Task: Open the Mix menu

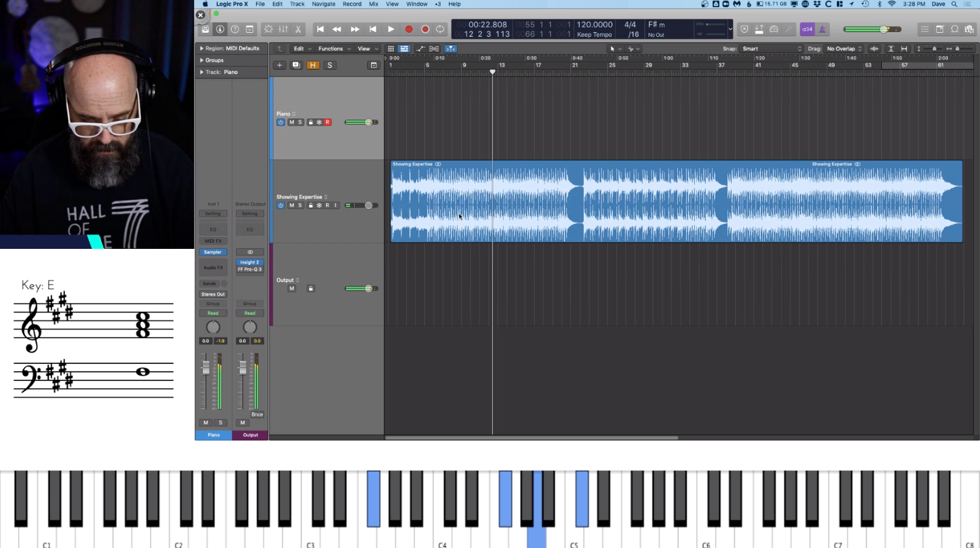Action: (x=373, y=4)
